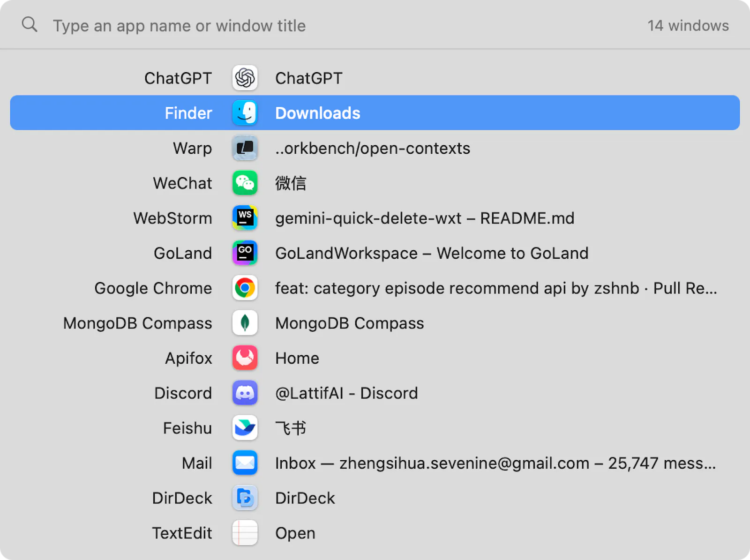Select the ChatGPT window title on right

(x=309, y=78)
